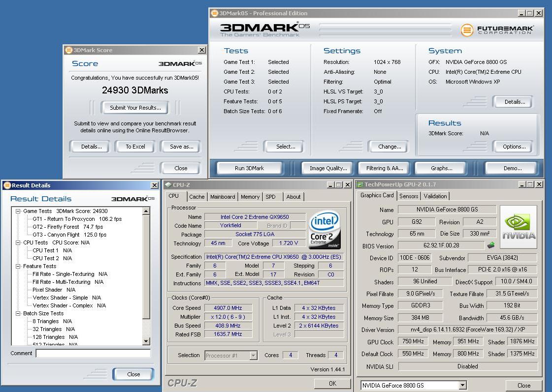Click the NVIDIA logo in GPU-Z
The width and height of the screenshot is (552, 392).
pyautogui.click(x=519, y=227)
